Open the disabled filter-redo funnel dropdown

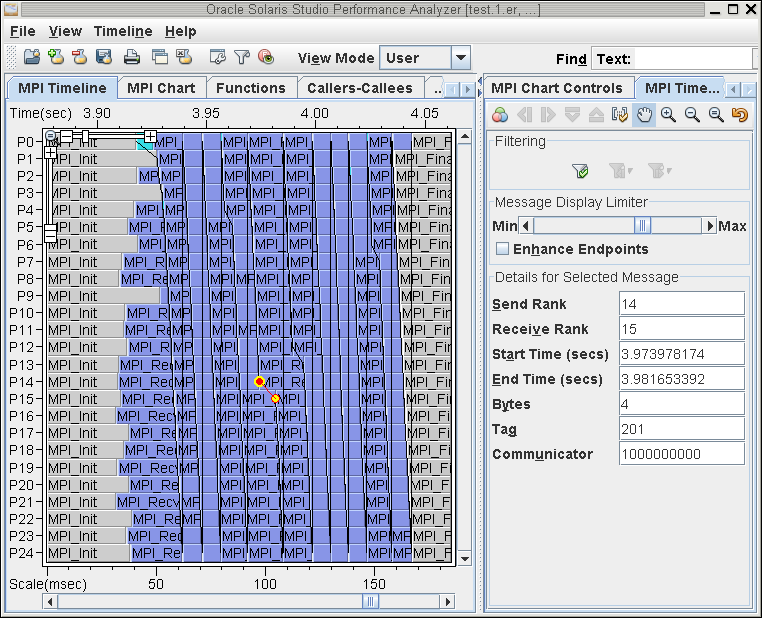pos(660,171)
